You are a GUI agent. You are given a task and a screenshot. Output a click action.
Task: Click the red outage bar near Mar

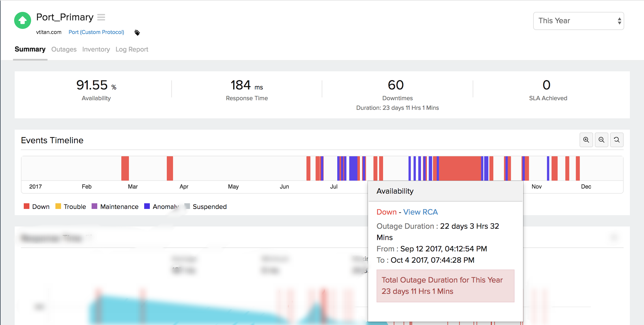click(125, 168)
